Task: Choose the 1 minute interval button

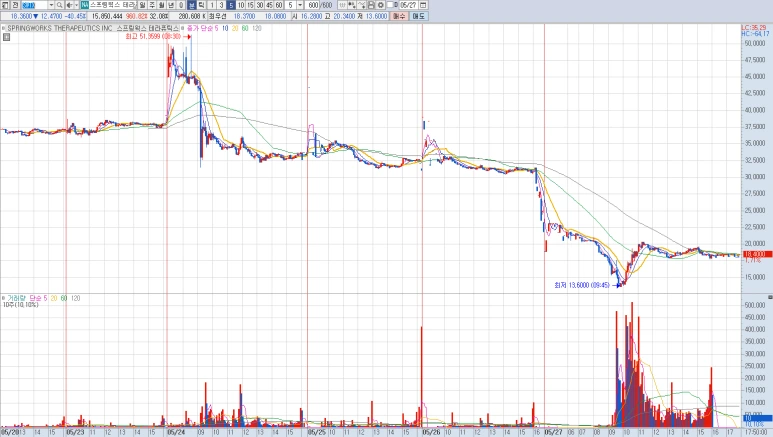Action: (x=212, y=5)
